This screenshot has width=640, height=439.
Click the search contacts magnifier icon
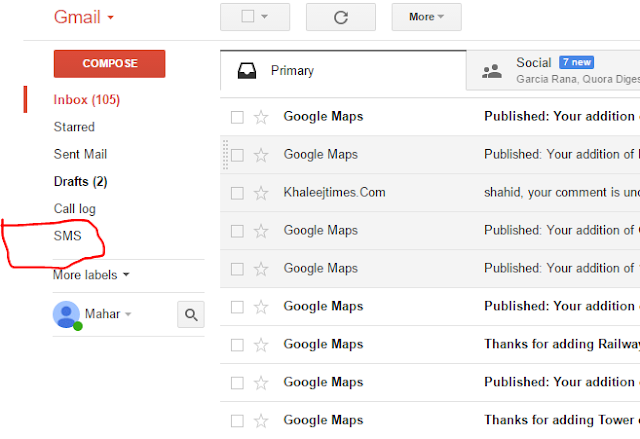[191, 315]
